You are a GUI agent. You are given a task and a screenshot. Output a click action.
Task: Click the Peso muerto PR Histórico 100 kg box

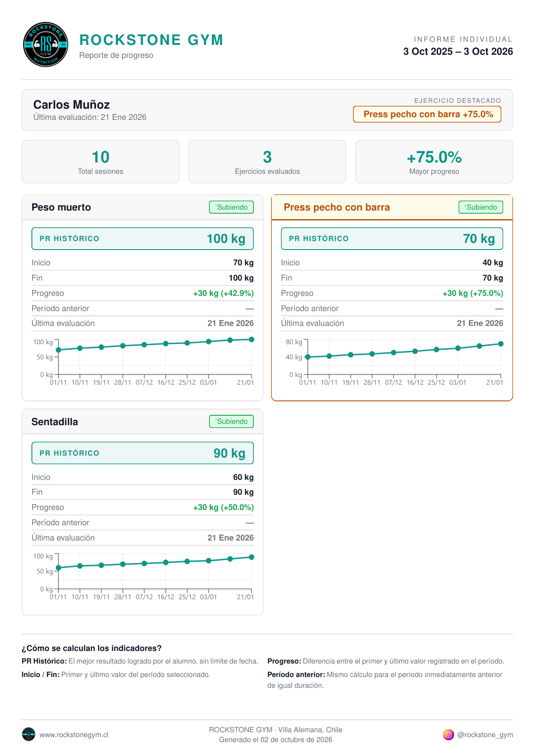tap(142, 239)
